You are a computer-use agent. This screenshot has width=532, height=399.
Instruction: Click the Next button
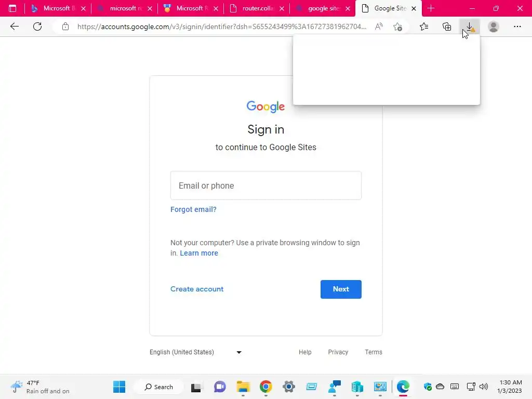[341, 289]
